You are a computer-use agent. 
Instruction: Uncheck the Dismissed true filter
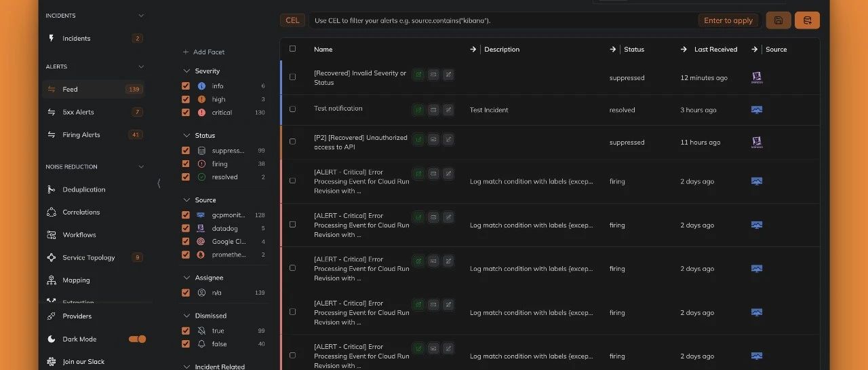(x=186, y=331)
